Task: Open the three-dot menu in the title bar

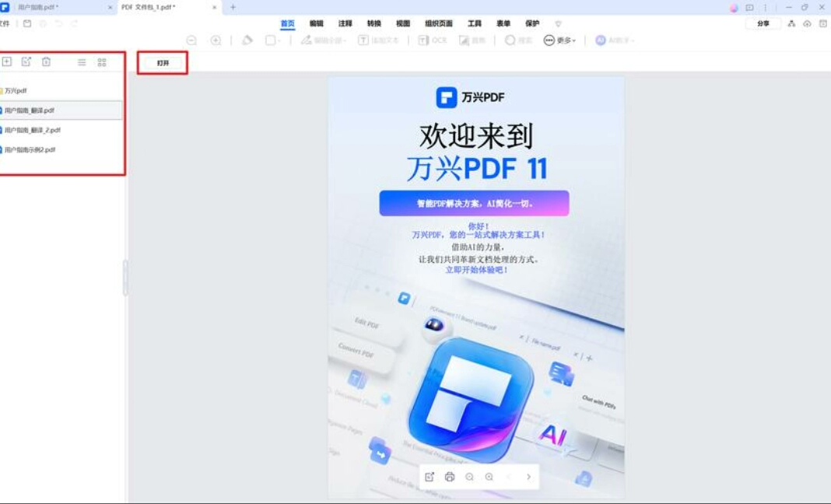Action: click(x=766, y=8)
